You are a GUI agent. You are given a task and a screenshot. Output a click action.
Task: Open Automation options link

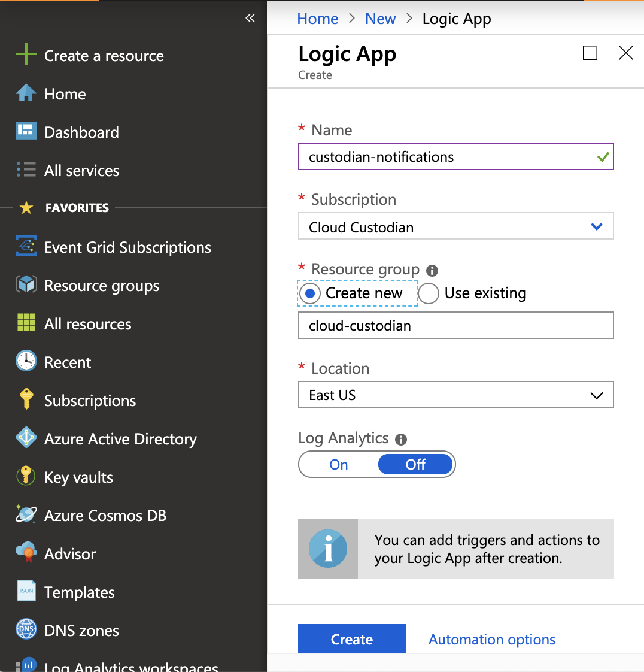tap(491, 639)
